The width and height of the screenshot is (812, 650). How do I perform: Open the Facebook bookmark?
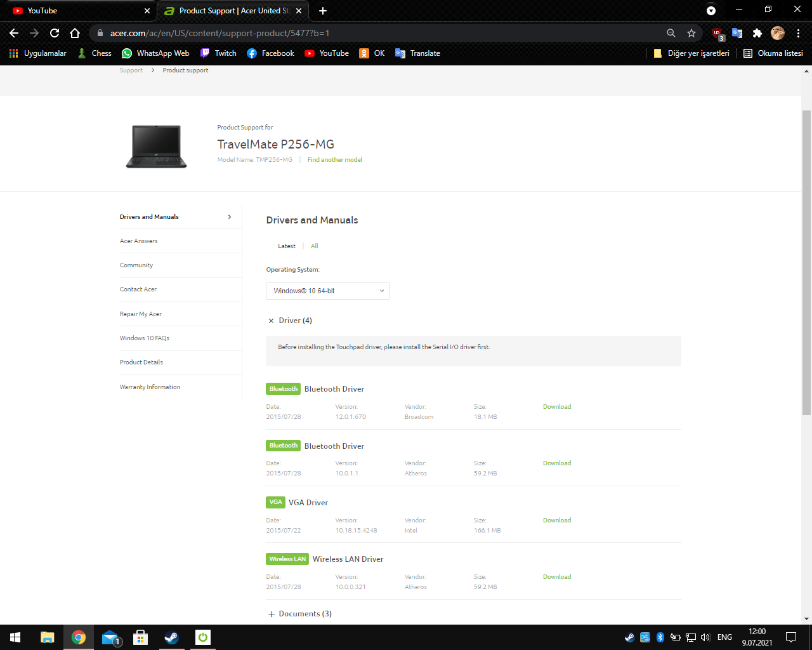tap(271, 53)
